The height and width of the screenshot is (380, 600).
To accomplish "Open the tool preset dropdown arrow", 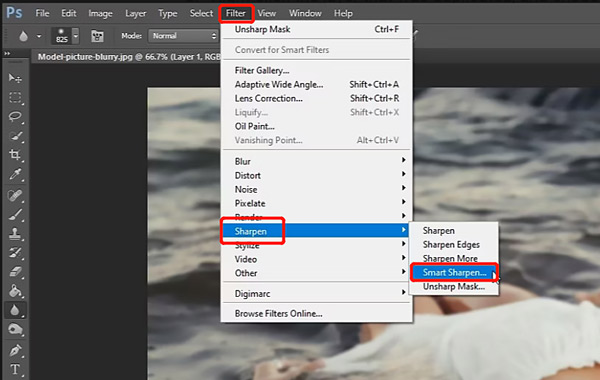I will coord(39,36).
